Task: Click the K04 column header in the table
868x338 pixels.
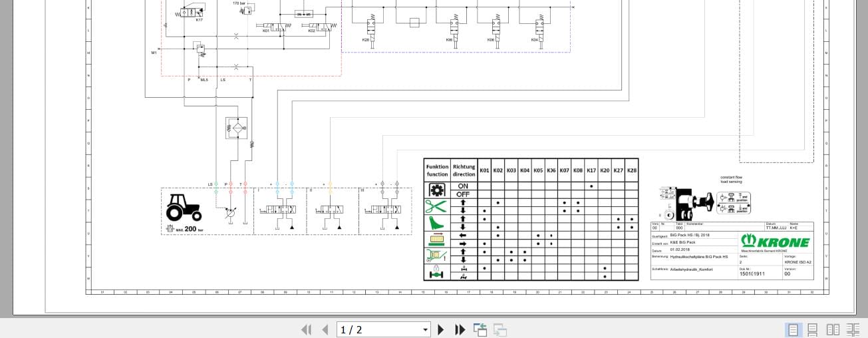Action: pos(524,170)
